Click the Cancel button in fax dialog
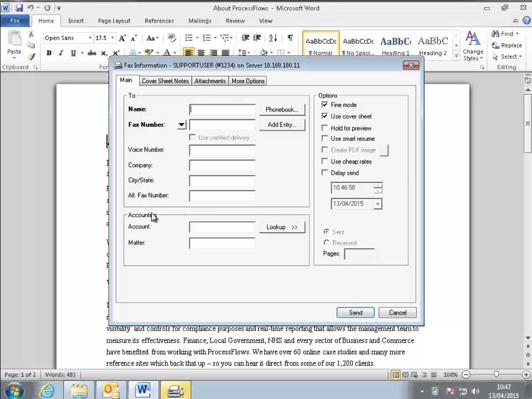Screen dimensions: 532x399 [x=397, y=313]
